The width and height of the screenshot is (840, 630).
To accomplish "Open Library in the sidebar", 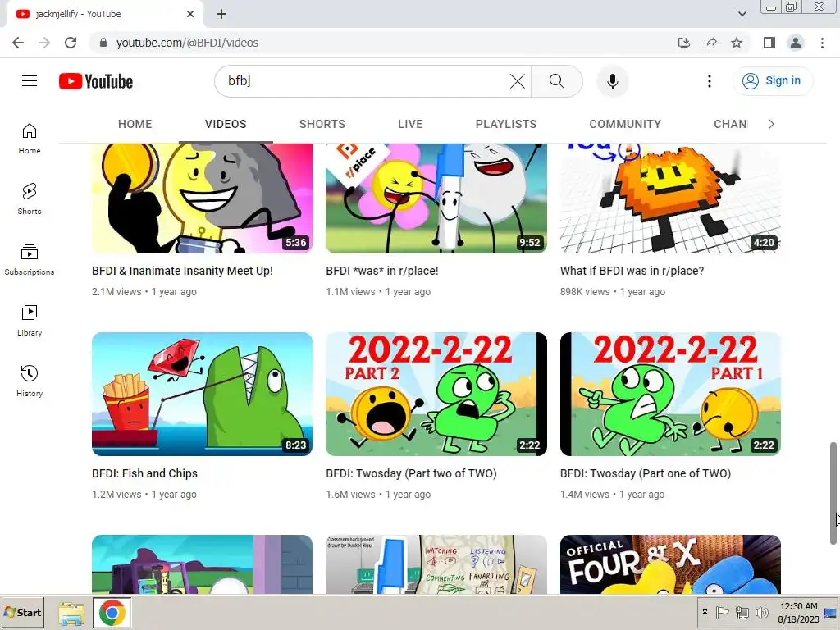I will pyautogui.click(x=30, y=321).
